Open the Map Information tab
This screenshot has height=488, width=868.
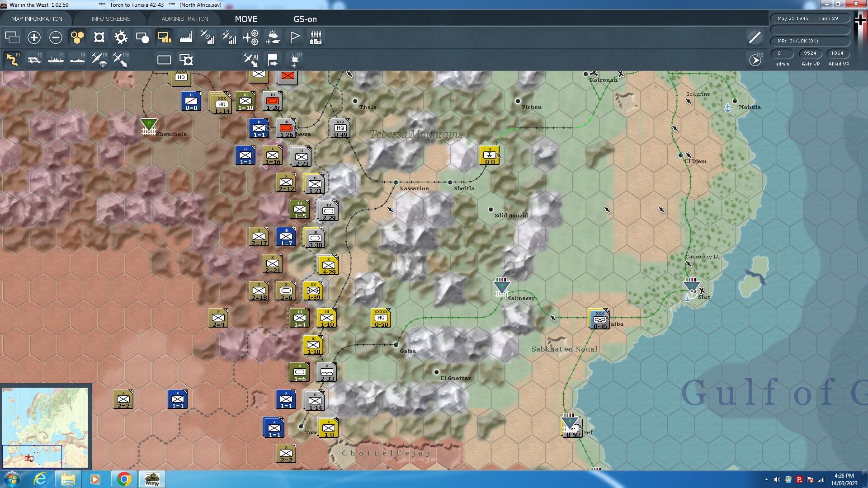[x=37, y=19]
